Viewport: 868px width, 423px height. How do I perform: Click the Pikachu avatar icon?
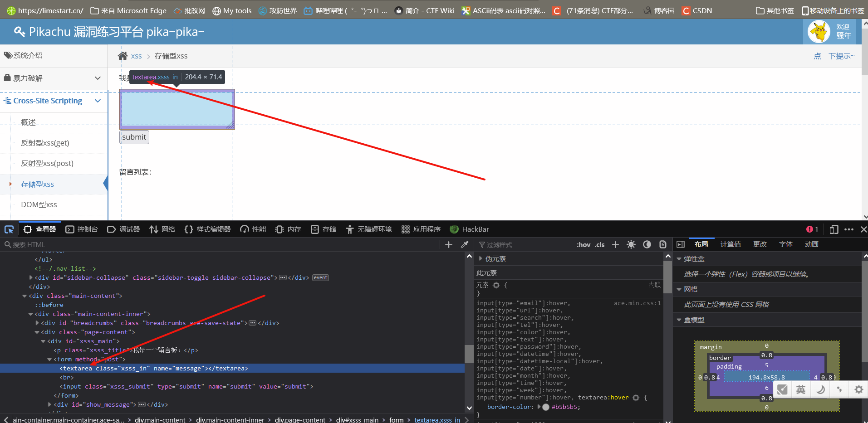pos(819,32)
